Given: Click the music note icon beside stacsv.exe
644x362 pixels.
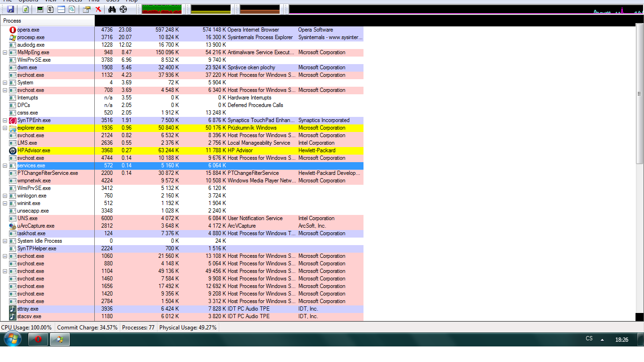Looking at the screenshot, I should tap(13, 316).
